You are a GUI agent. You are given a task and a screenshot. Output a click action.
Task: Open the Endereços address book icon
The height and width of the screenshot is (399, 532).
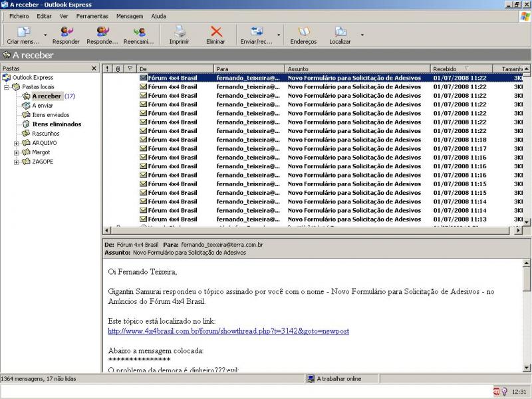click(x=304, y=31)
